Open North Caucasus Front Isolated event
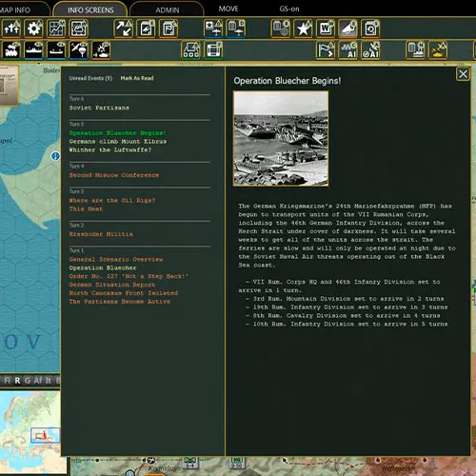This screenshot has width=476, height=476. click(124, 293)
